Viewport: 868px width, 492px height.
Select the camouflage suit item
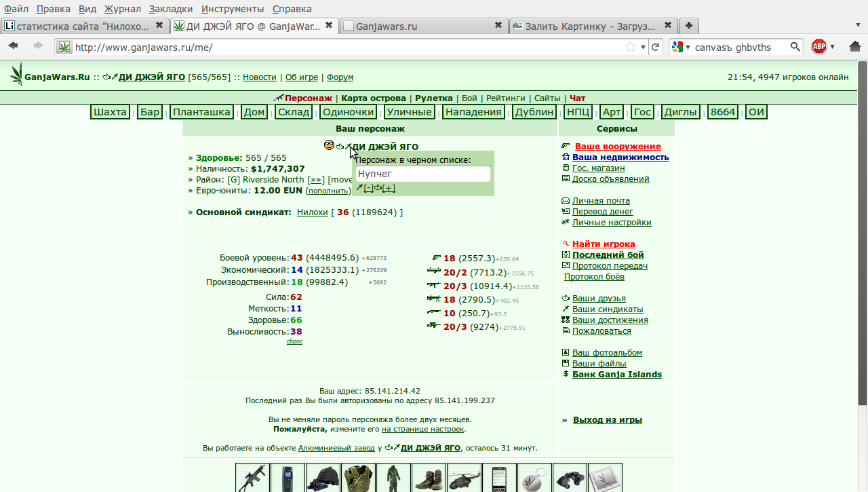[393, 478]
